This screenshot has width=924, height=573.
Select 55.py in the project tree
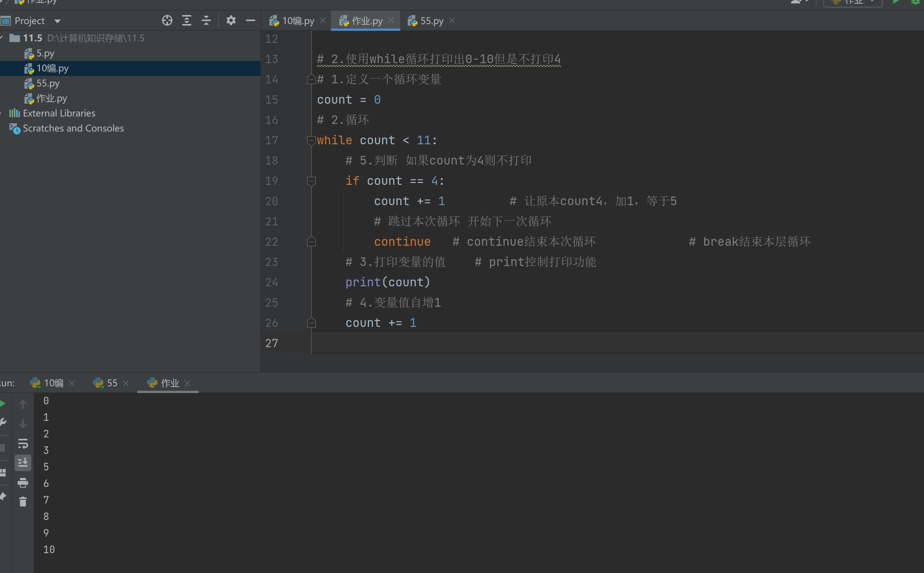[130, 83]
